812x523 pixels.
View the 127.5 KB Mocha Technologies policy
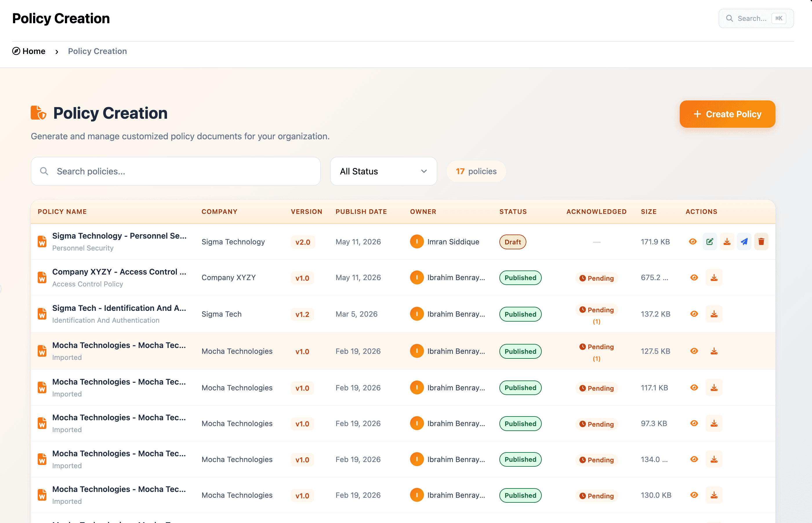point(694,351)
